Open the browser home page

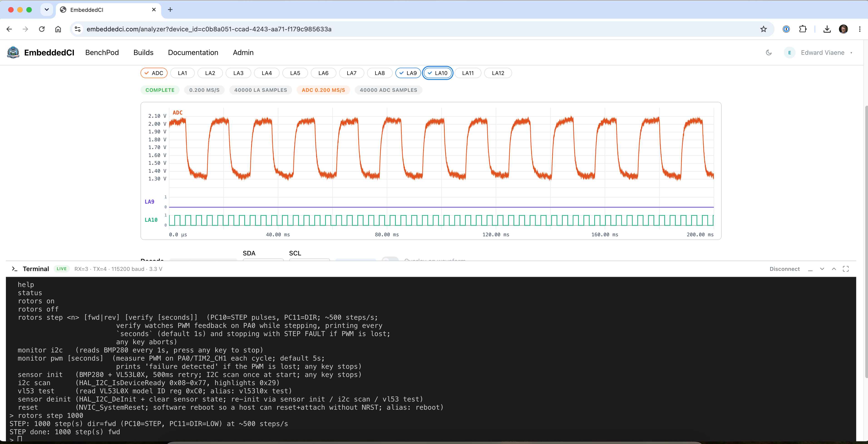[x=58, y=29]
